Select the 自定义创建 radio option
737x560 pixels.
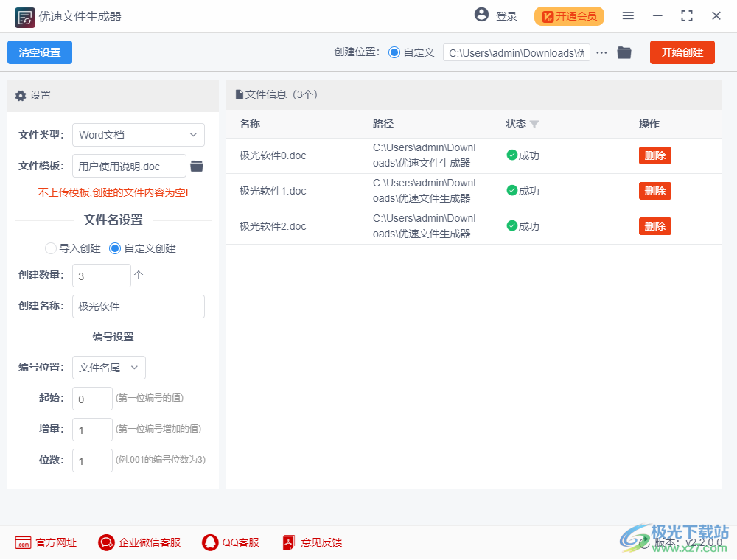click(114, 248)
